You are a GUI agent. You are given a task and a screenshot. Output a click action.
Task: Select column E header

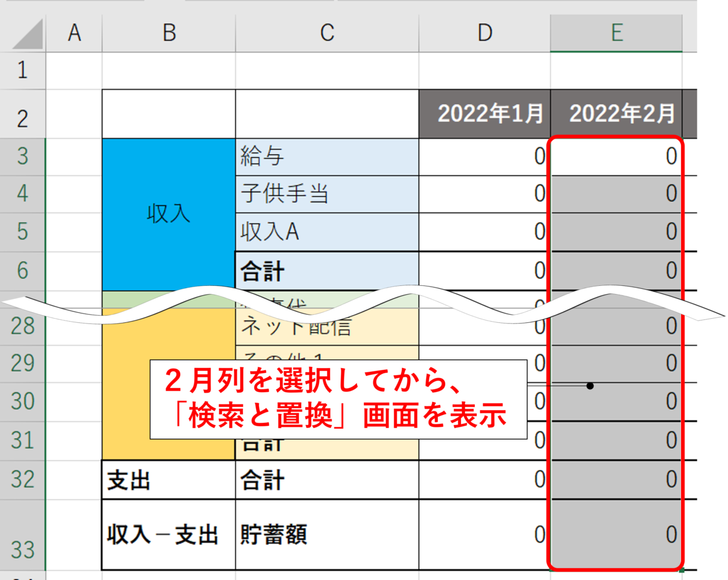pos(616,33)
